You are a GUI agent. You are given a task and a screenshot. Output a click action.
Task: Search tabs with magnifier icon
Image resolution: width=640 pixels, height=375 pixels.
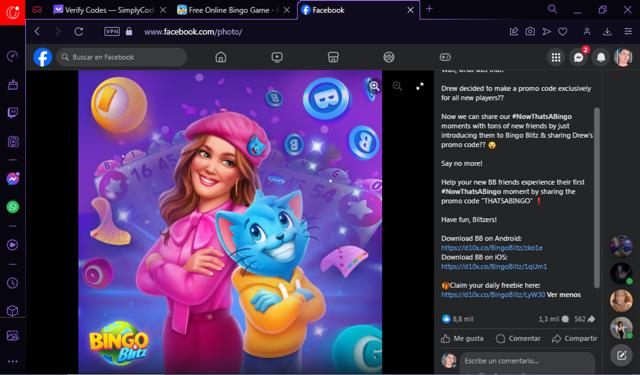pos(552,9)
